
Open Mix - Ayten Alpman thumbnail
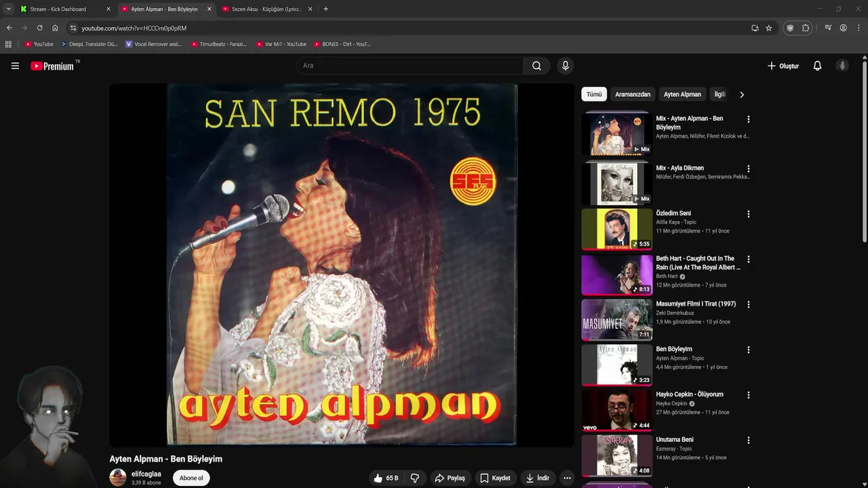coord(617,134)
